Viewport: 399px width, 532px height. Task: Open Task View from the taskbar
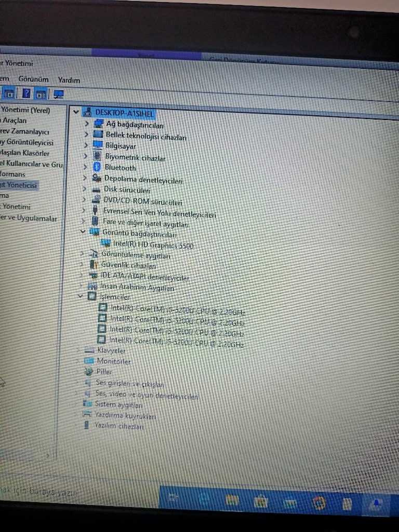coord(173,497)
